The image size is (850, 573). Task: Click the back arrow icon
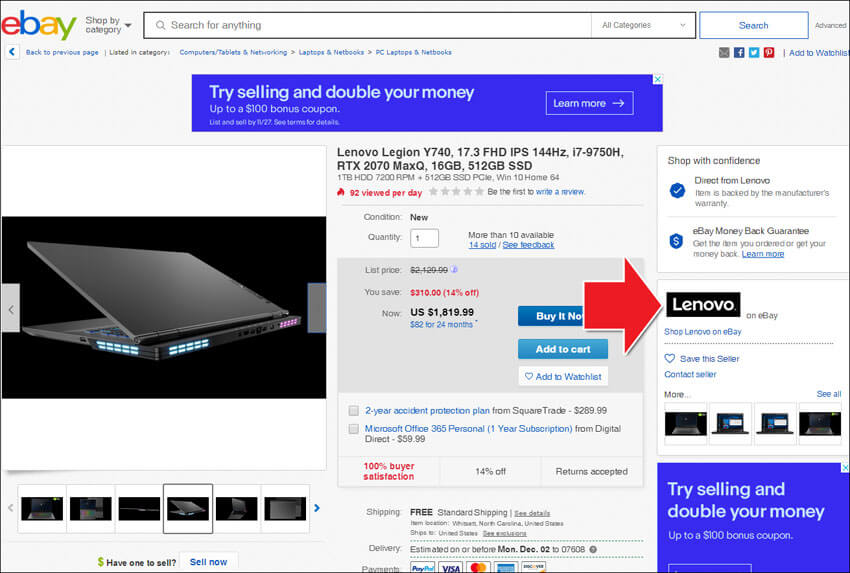(12, 52)
